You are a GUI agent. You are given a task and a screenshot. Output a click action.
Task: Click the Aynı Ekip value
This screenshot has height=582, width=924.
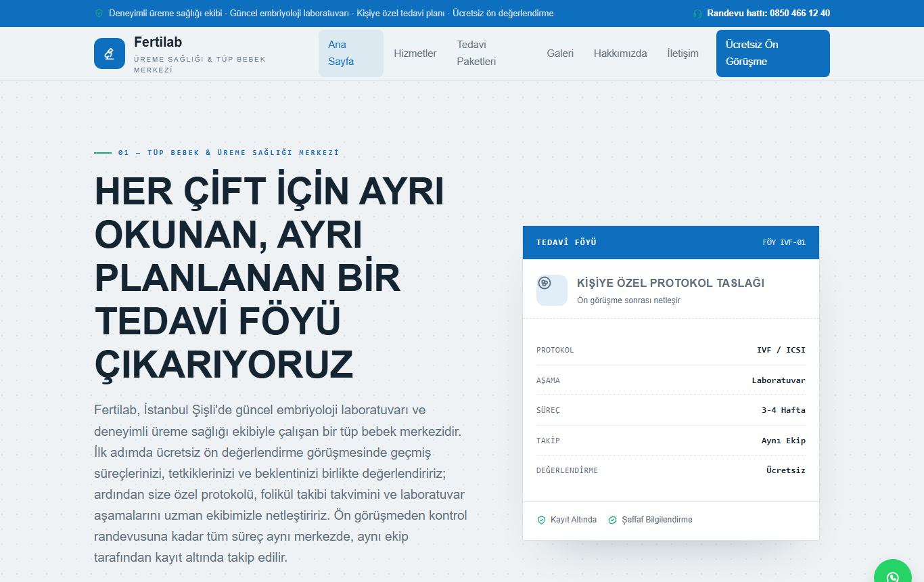tap(783, 441)
